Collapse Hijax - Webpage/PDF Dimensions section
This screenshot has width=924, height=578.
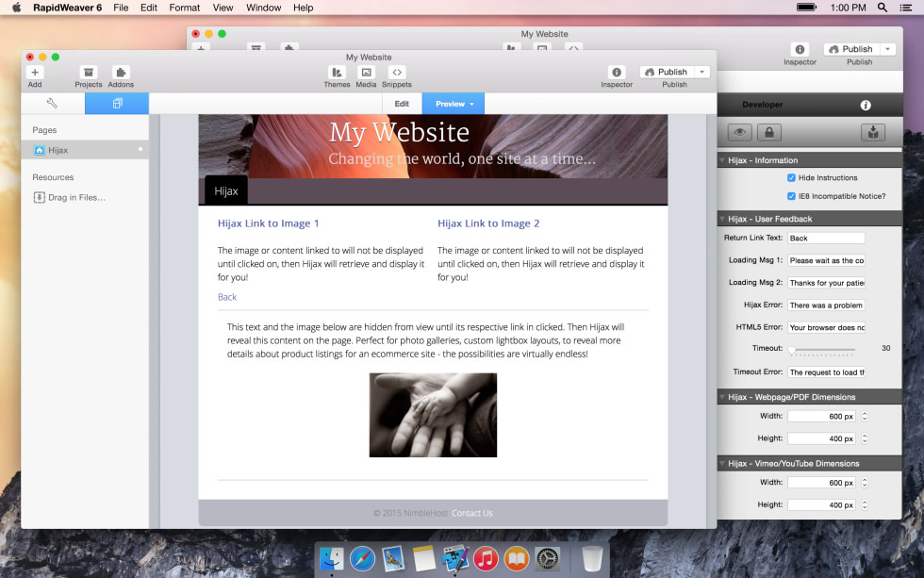[x=722, y=397]
